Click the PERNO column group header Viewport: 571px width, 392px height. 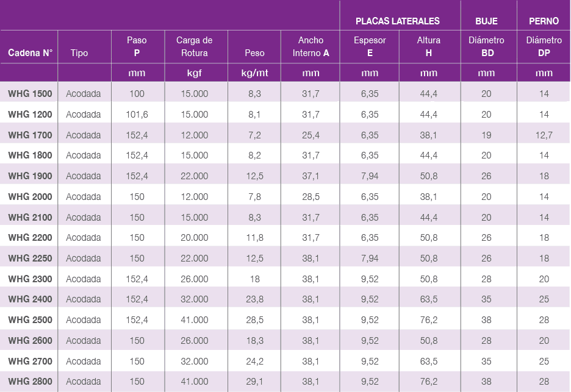(544, 21)
